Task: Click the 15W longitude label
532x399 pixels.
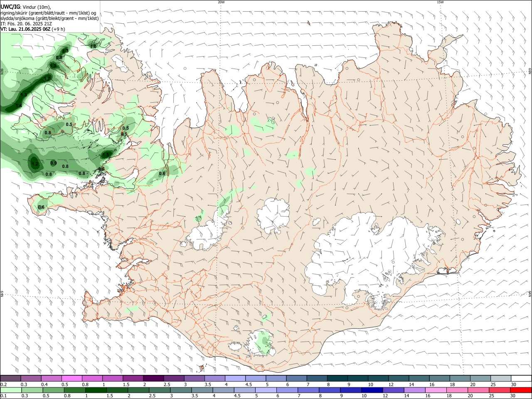Action: click(440, 2)
